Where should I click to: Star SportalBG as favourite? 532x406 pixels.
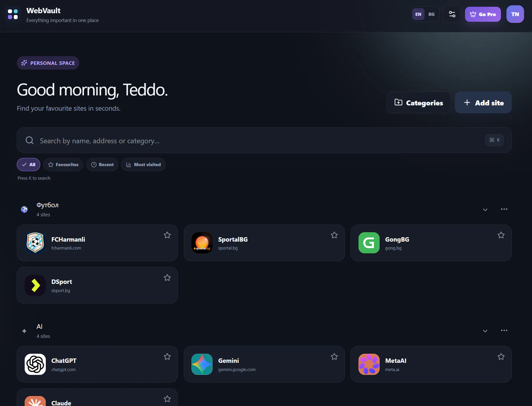tap(334, 235)
